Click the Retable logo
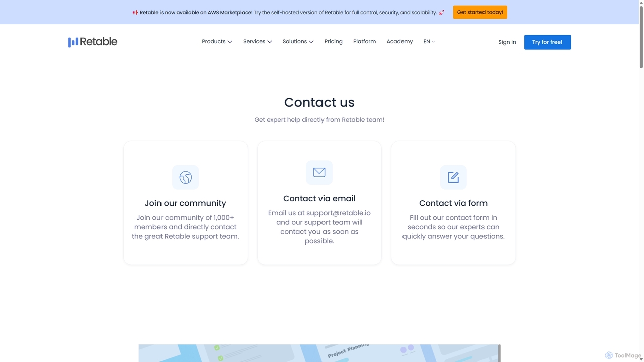 (x=93, y=42)
